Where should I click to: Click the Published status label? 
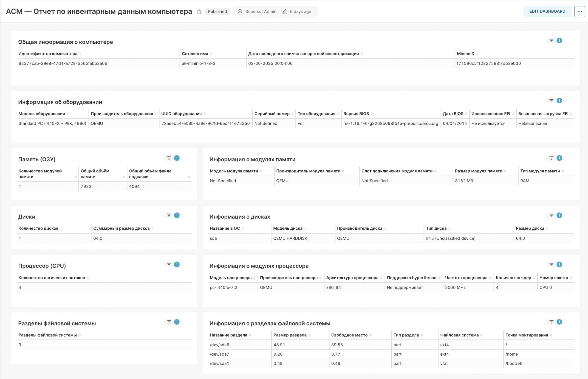(x=217, y=11)
